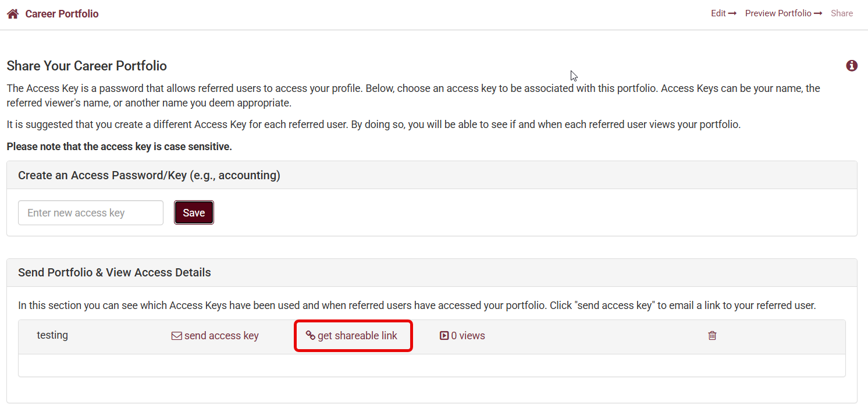This screenshot has width=868, height=412.
Task: Focus the Enter new access key field
Action: [91, 213]
